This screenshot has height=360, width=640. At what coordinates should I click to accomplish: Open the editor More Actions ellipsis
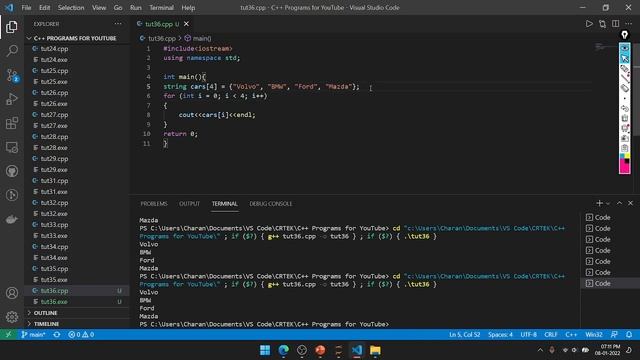(x=629, y=24)
